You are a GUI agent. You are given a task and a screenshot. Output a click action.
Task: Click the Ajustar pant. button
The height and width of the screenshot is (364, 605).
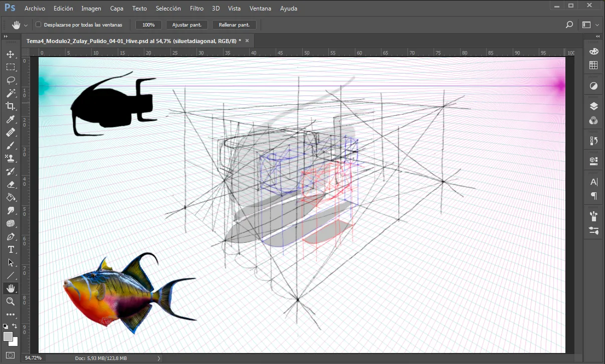(187, 25)
